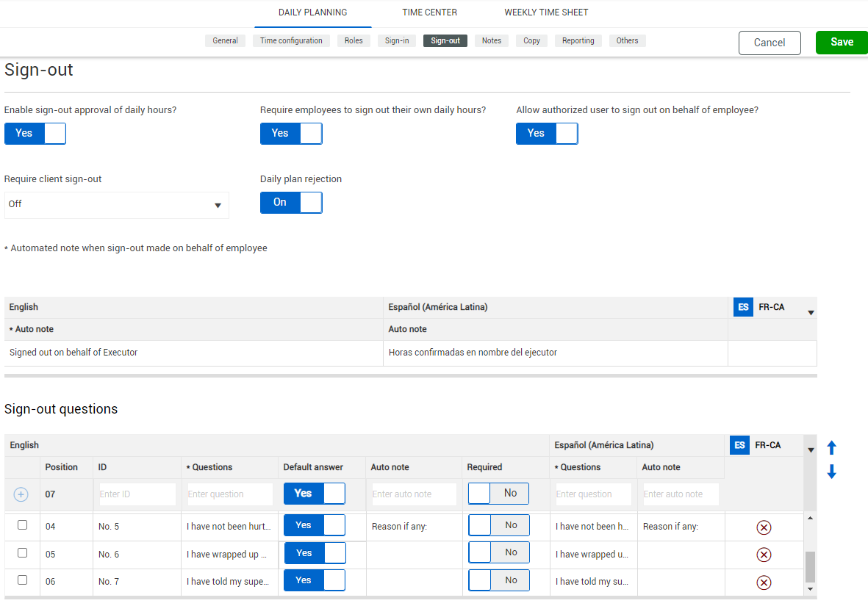Check the box for position 05 row

coord(22,552)
